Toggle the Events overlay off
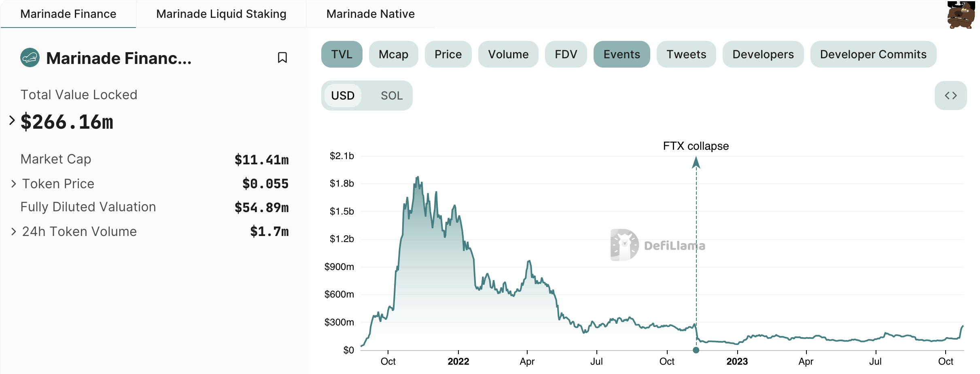 (x=622, y=54)
